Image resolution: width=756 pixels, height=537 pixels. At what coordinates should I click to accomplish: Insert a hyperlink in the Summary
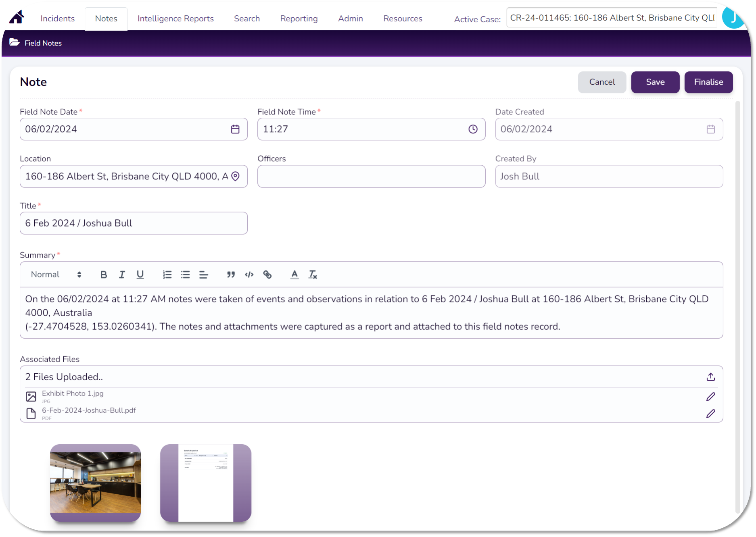(x=267, y=275)
